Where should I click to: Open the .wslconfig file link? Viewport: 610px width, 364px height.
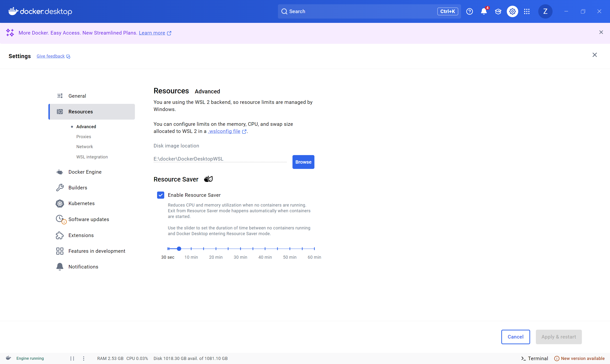coord(225,131)
